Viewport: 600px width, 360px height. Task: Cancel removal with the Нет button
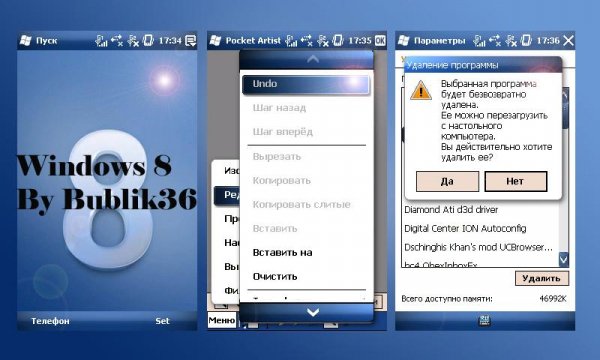click(x=515, y=181)
